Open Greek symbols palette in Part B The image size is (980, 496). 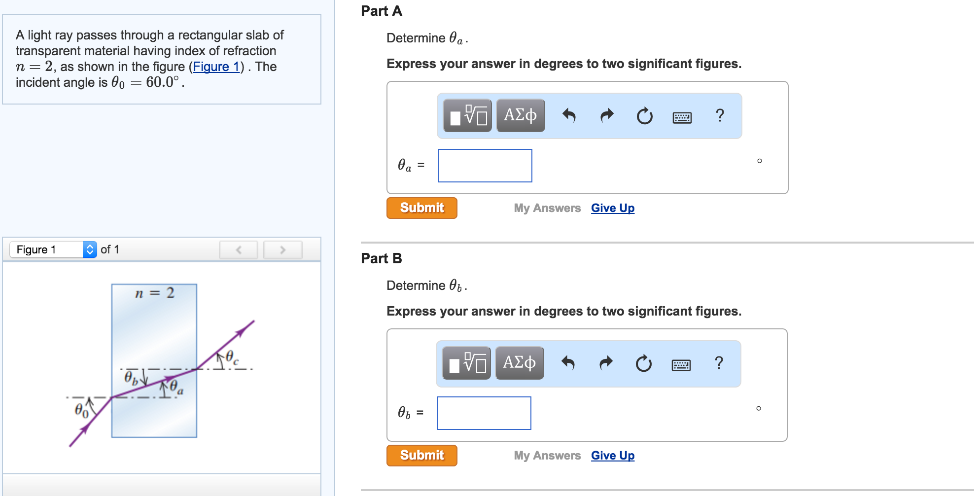(x=520, y=363)
